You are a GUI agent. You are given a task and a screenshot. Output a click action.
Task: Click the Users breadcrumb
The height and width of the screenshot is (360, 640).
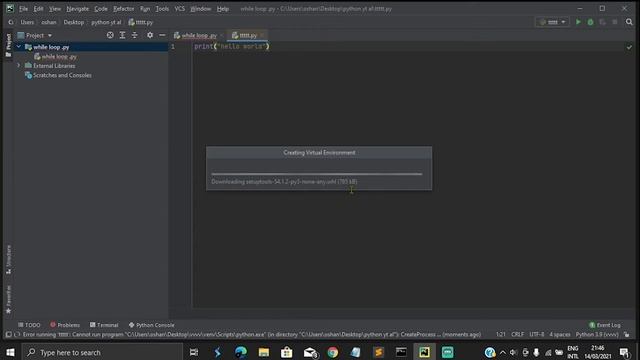coord(27,22)
